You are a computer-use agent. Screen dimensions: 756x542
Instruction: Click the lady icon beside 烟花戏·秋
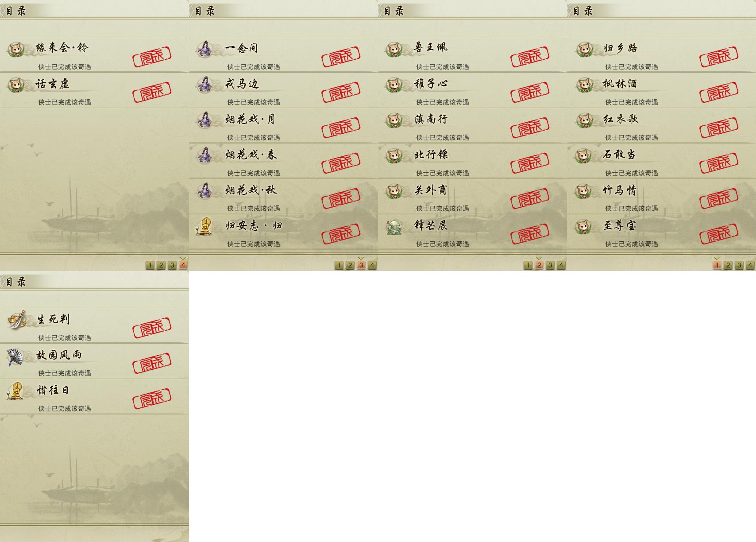click(205, 191)
